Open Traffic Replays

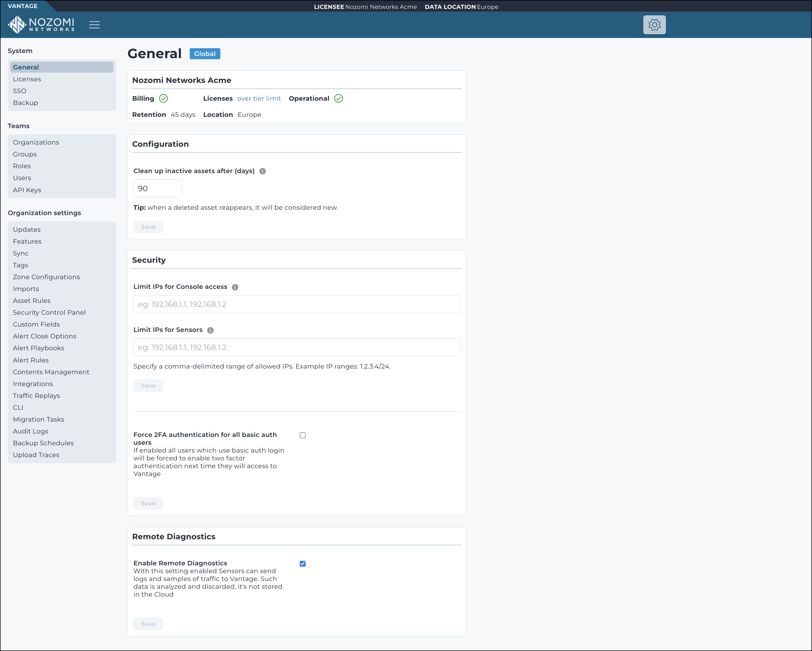click(36, 395)
